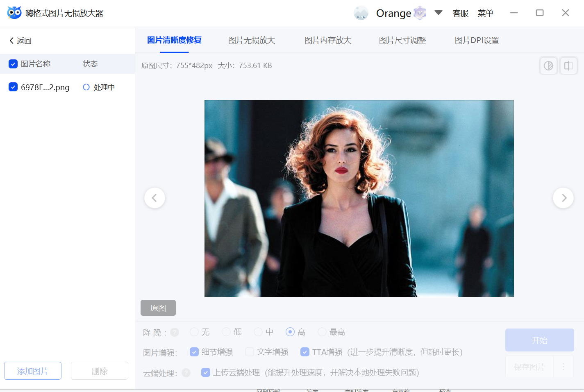Open the account dropdown arrow
Screen dimensions: 584x392
tap(439, 13)
